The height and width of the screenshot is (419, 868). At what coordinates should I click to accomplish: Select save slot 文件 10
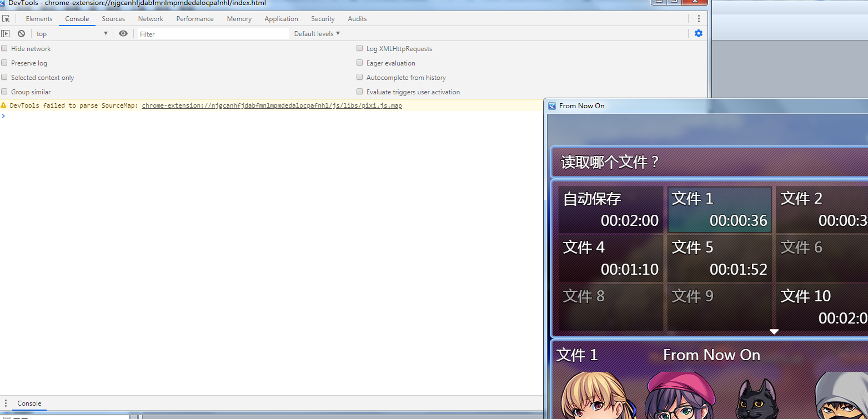click(x=822, y=307)
